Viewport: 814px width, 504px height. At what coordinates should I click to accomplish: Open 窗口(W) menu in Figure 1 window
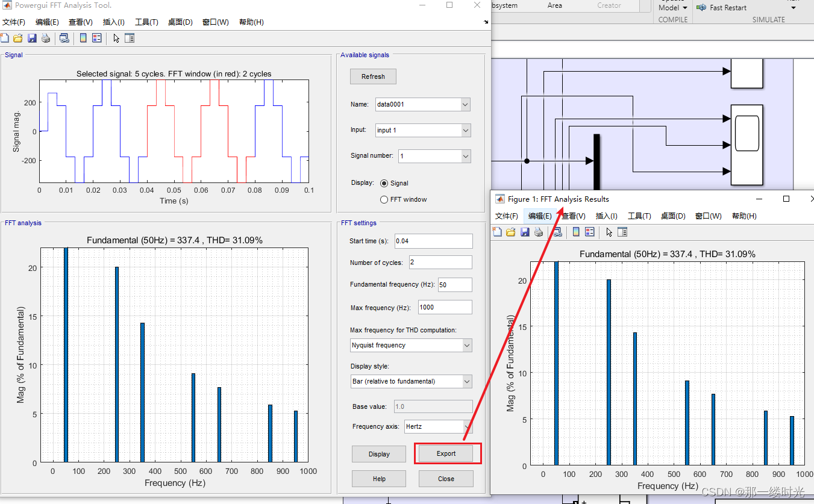pos(709,216)
